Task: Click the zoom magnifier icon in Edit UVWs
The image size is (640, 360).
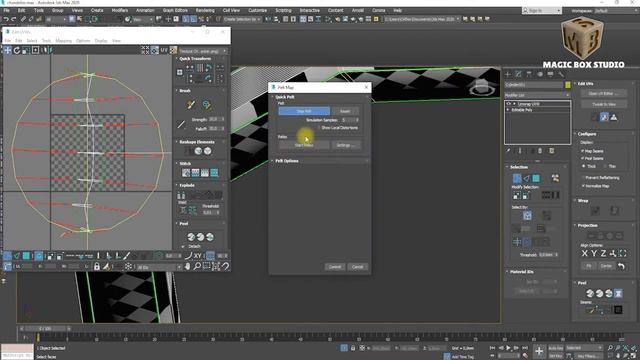Action: [x=197, y=267]
